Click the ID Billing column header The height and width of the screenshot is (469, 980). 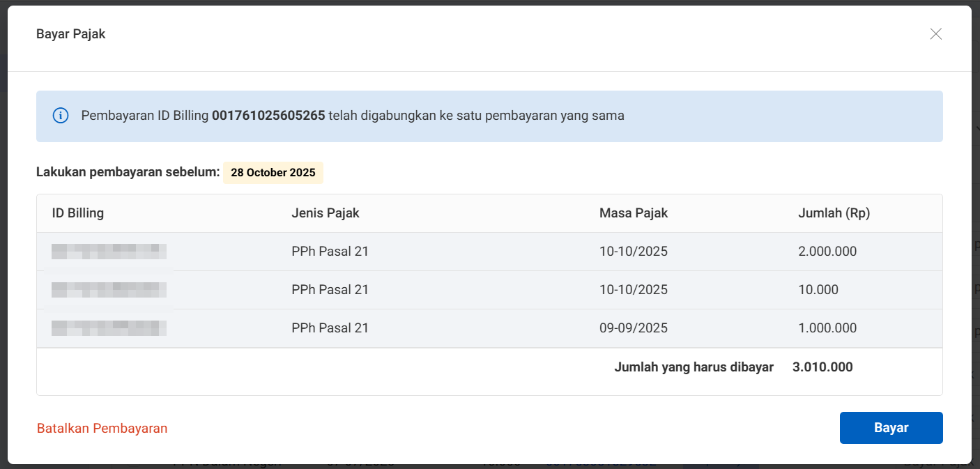pos(78,213)
